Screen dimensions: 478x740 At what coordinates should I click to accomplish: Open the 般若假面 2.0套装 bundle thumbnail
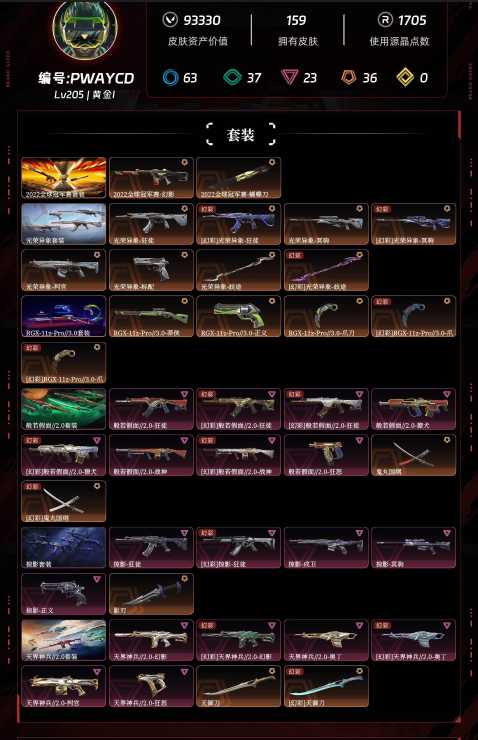64,409
